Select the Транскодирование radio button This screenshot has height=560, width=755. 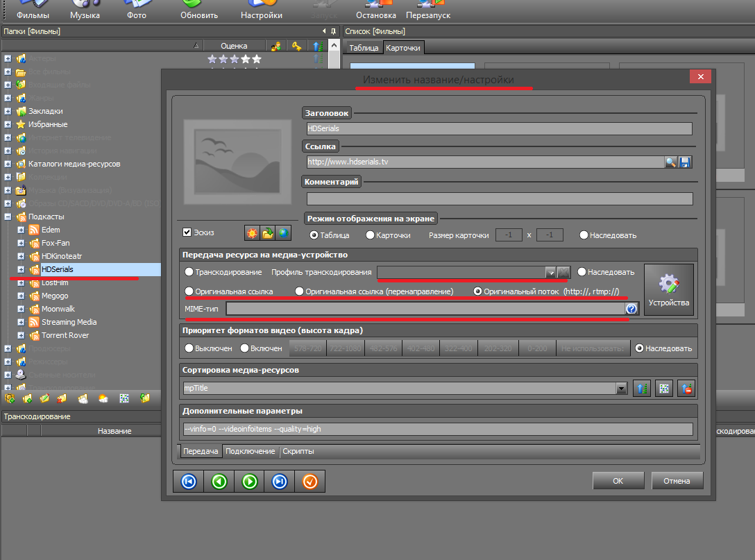click(189, 272)
